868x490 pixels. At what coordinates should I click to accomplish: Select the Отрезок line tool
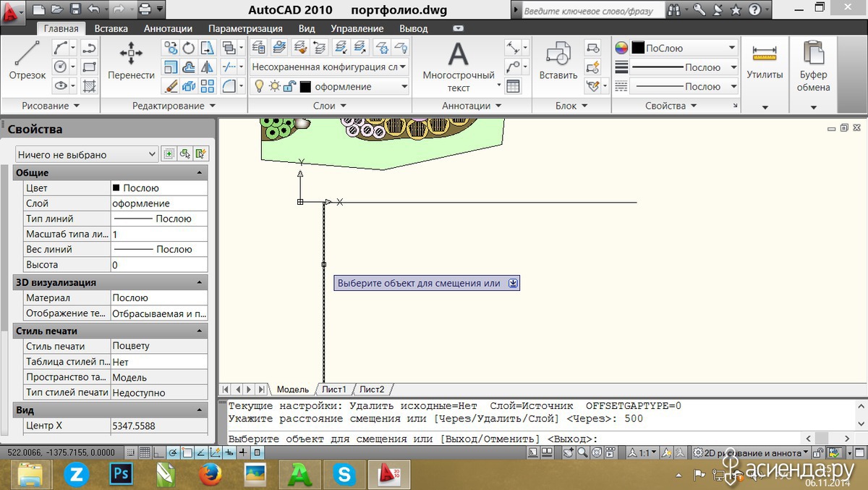[x=27, y=60]
